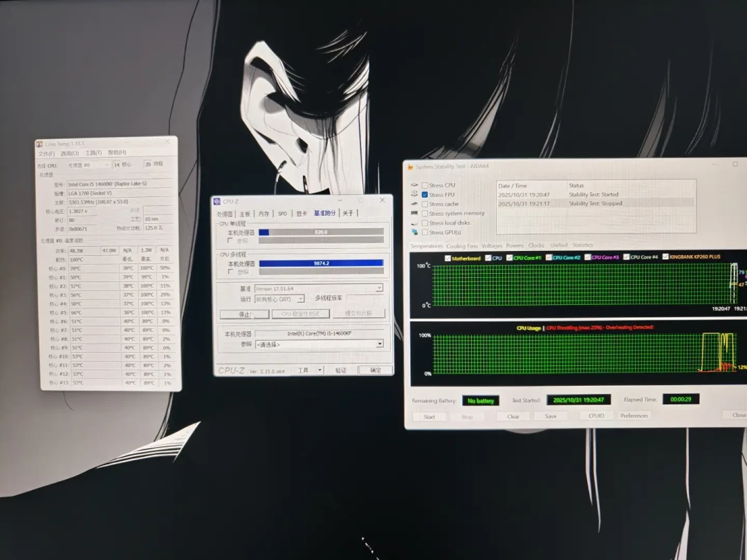Viewport: 747px width, 560px height.
Task: Click the CPU multi-thread score bar 9874.2
Action: click(321, 263)
